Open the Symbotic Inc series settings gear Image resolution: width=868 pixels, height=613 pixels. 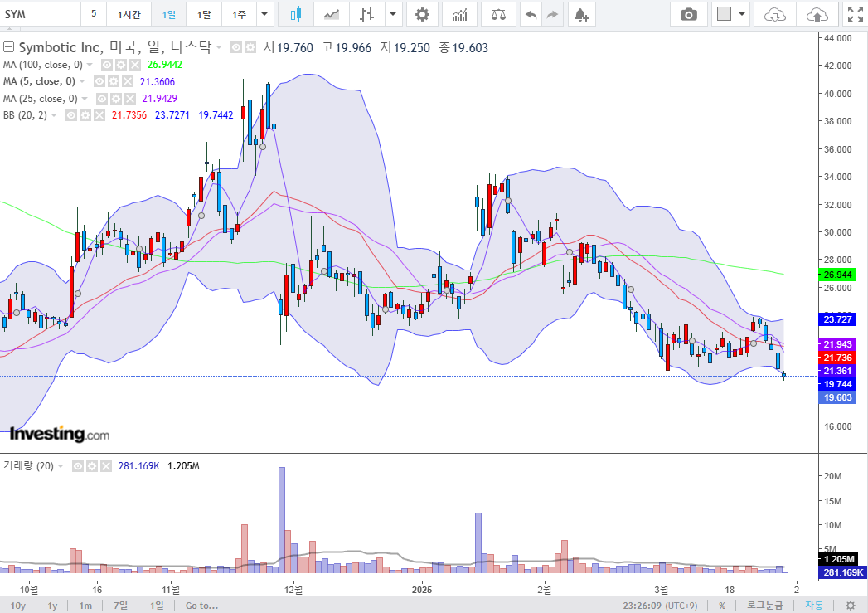pyautogui.click(x=250, y=47)
